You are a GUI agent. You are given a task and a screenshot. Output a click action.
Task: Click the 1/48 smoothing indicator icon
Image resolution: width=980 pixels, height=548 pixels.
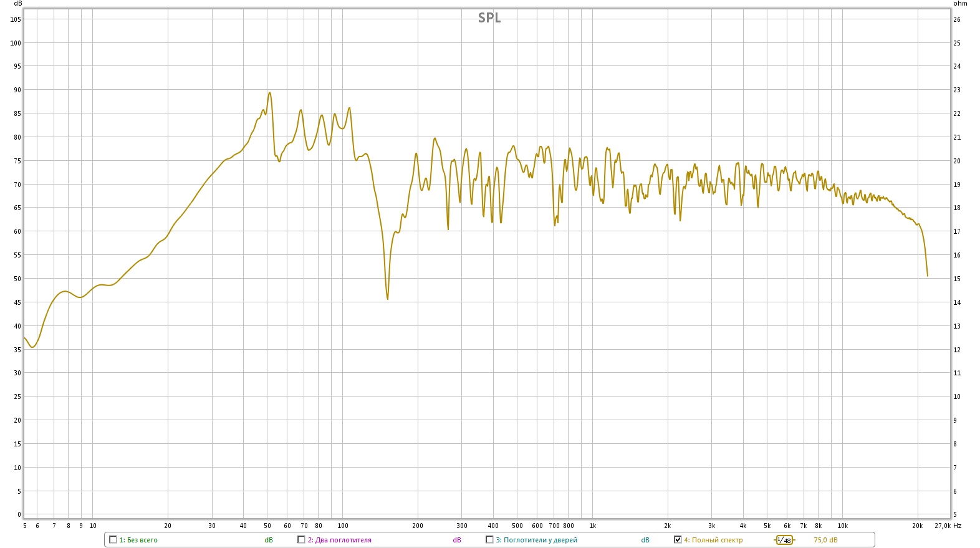(x=784, y=540)
